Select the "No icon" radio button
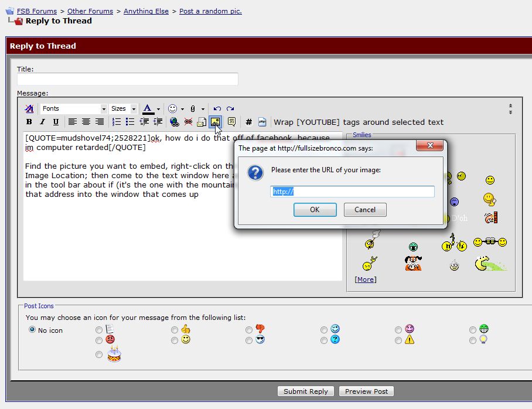532x409 pixels. point(32,330)
